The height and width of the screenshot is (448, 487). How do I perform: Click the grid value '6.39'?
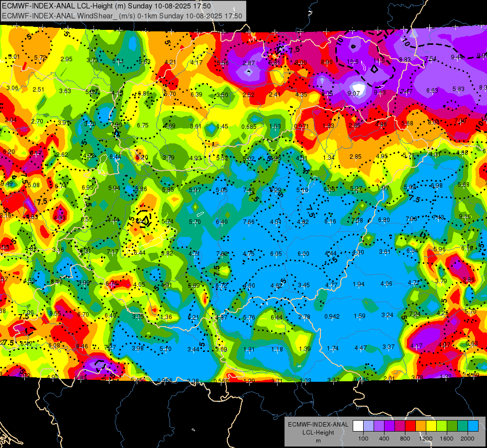click(196, 94)
